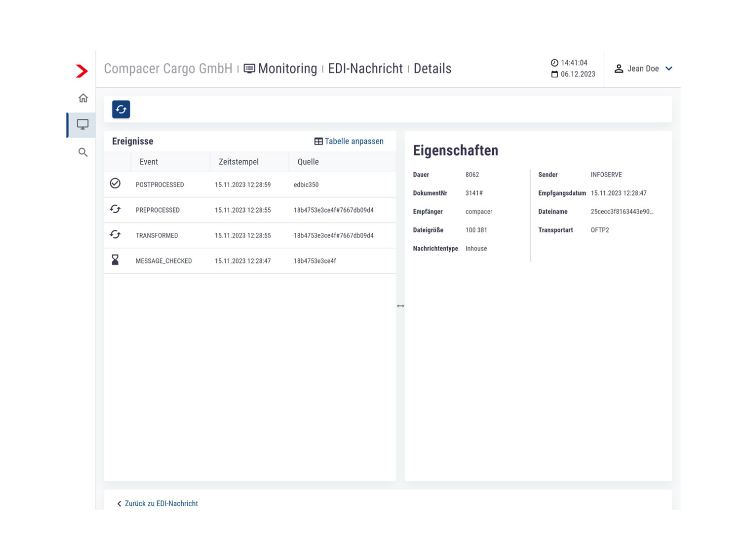747x560 pixels.
Task: Click the red Compacer arrow logo
Action: (x=81, y=71)
